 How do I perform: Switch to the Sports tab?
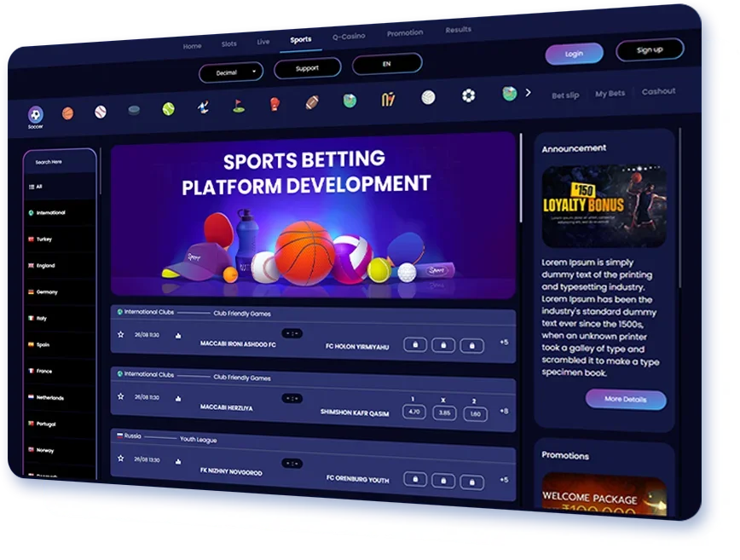(301, 39)
